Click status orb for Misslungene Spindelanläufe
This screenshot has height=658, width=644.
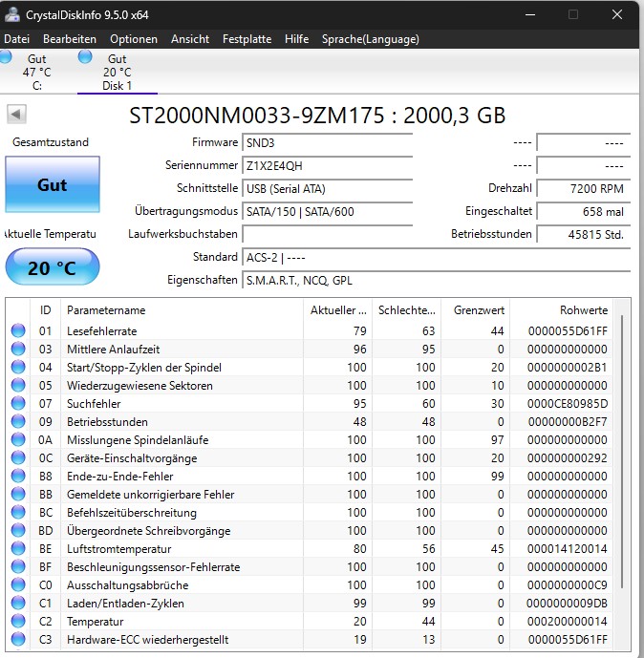(x=18, y=439)
